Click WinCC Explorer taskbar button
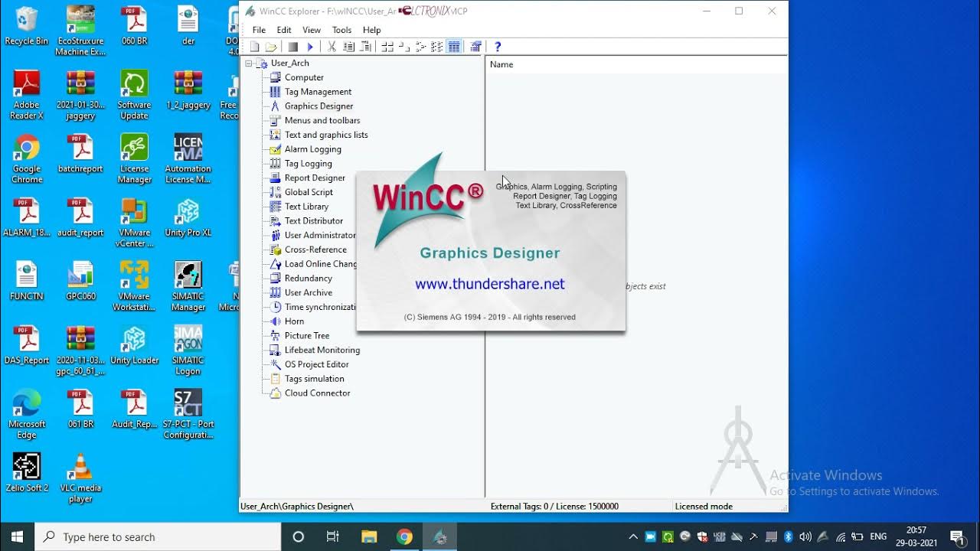 pyautogui.click(x=440, y=536)
